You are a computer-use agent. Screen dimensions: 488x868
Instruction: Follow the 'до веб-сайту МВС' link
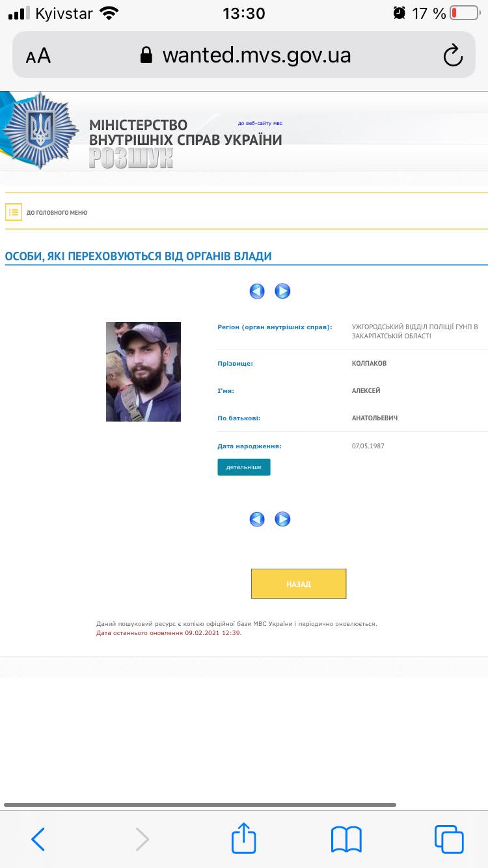click(260, 123)
